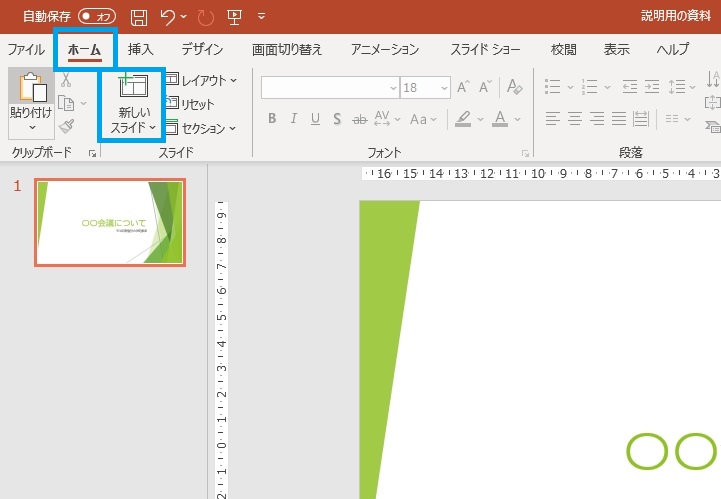Open the line spacing menu
This screenshot has height=499, width=721.
pos(681,86)
